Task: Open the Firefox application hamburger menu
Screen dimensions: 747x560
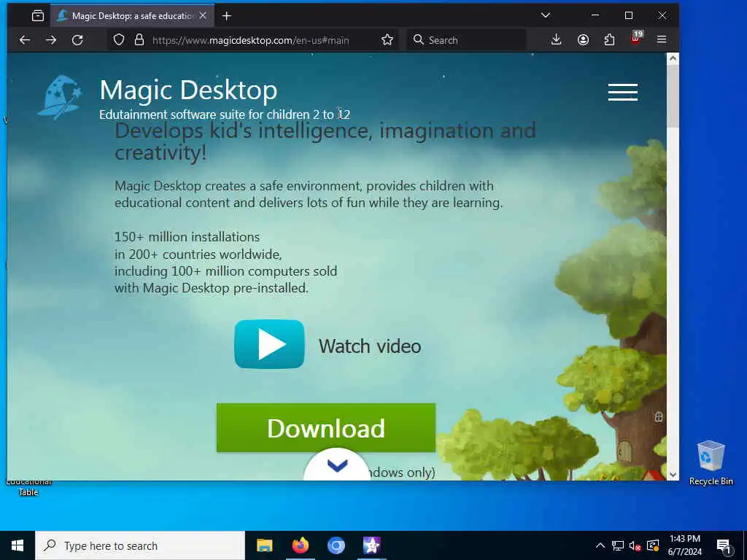Action: pyautogui.click(x=662, y=39)
